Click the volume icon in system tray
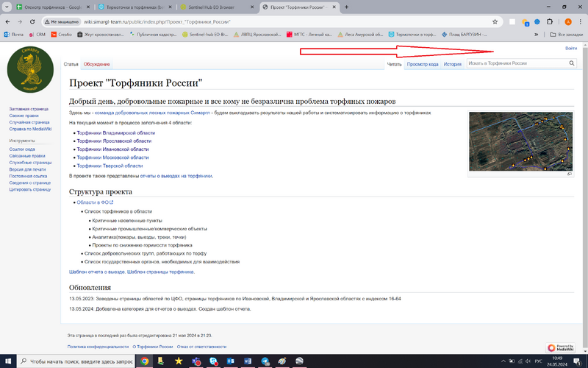The height and width of the screenshot is (368, 588). (528, 361)
